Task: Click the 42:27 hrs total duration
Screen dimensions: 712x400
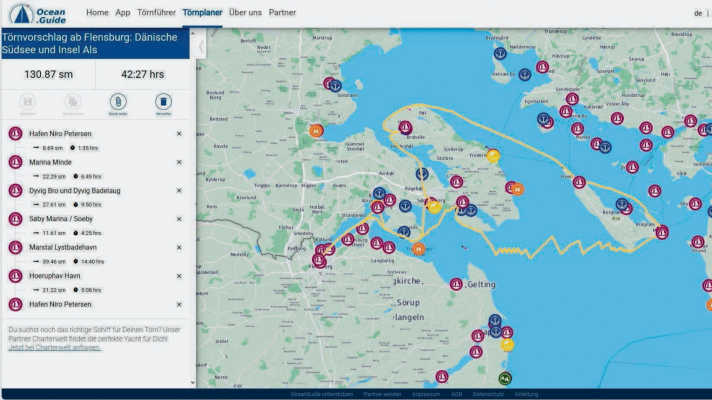Action: (141, 74)
